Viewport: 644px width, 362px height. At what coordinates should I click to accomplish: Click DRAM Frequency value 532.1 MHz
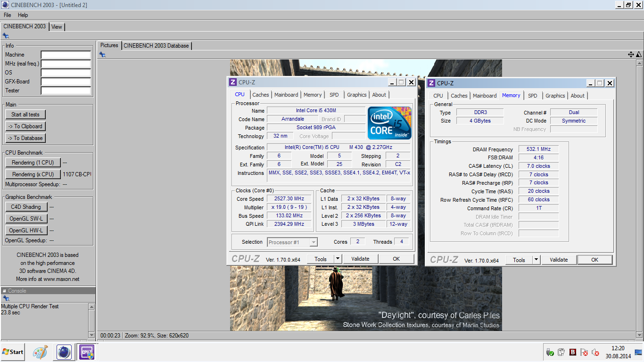click(538, 149)
